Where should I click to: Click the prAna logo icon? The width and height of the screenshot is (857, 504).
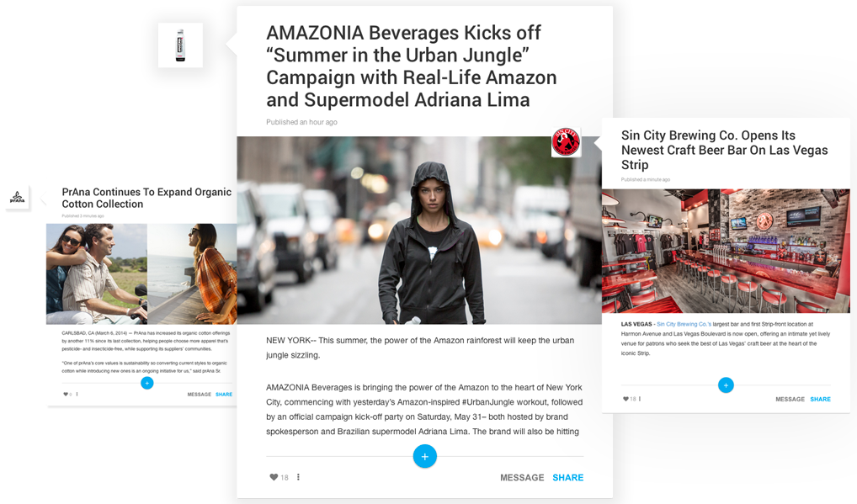click(x=17, y=198)
